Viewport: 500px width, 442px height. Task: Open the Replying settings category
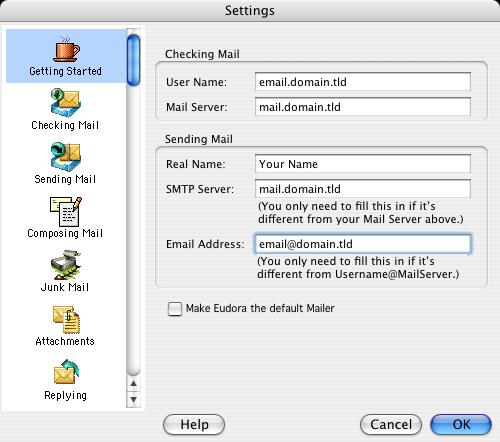(x=65, y=379)
